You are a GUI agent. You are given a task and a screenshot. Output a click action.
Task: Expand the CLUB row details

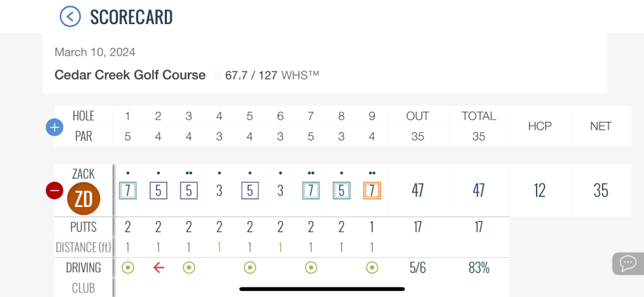pos(83,288)
